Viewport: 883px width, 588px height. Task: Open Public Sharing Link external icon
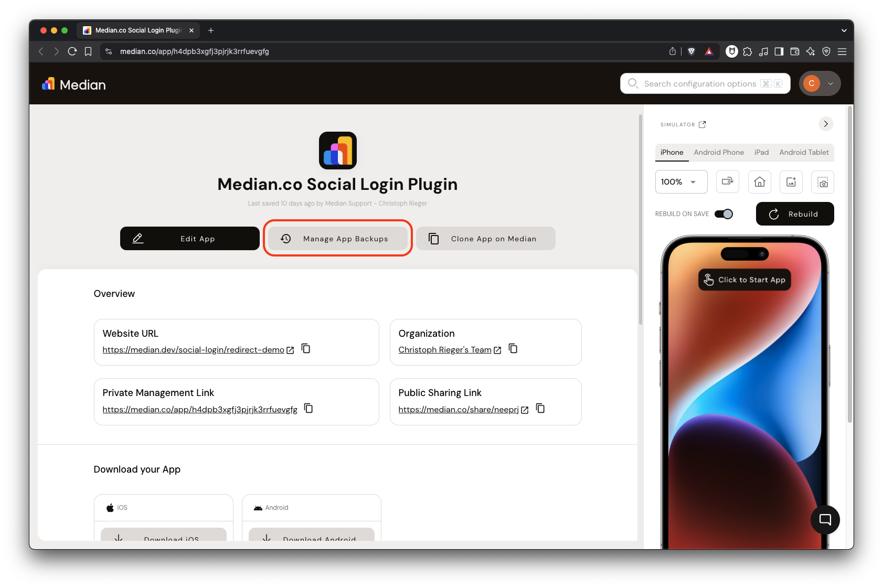[x=525, y=410]
